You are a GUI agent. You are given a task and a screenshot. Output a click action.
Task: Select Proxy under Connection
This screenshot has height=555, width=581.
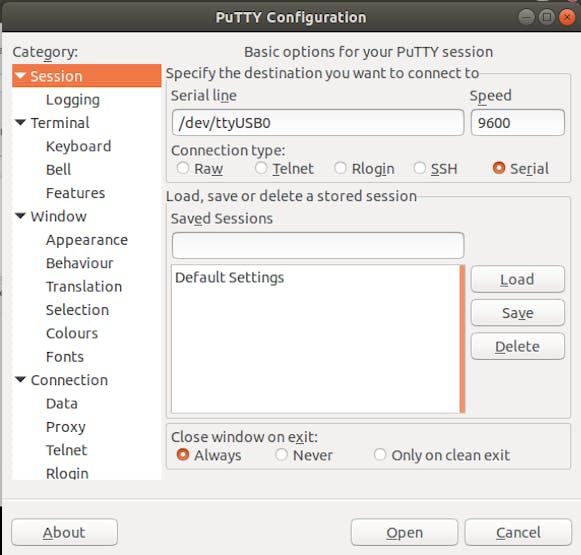coord(66,427)
